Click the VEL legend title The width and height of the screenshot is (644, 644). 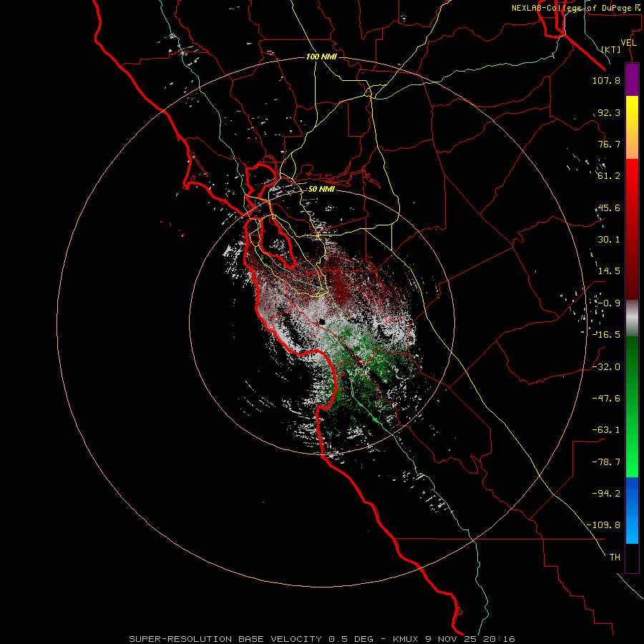pos(629,43)
